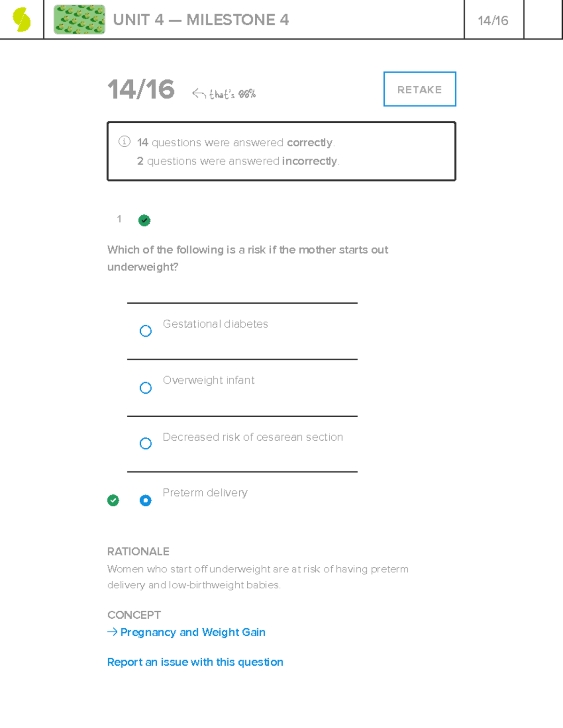Click the info icon in results box
This screenshot has width=563, height=728.
124,142
